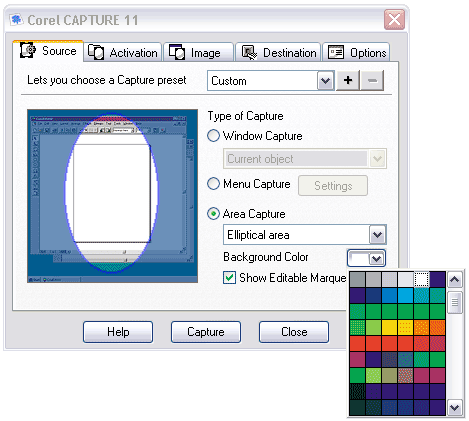Click the 'Background Color' label

click(266, 257)
